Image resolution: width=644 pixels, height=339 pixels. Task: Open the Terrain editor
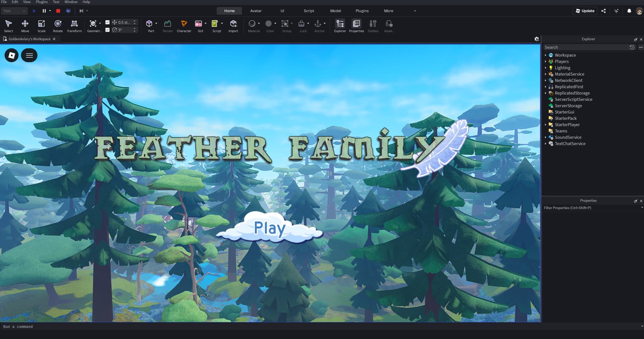[167, 26]
